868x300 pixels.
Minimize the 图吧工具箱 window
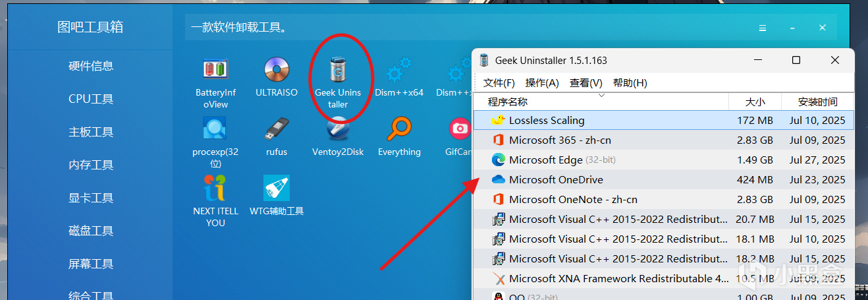[792, 28]
